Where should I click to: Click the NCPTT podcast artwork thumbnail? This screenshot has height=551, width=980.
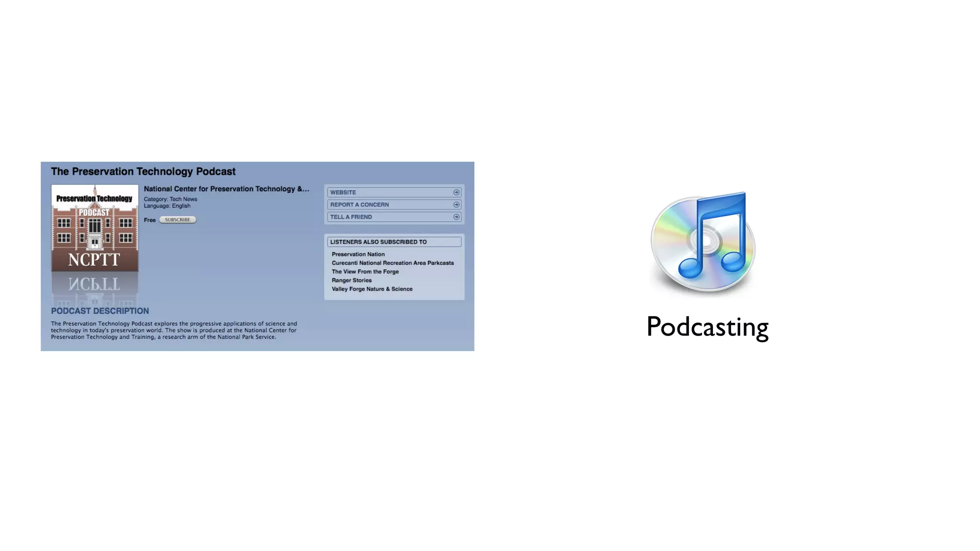pos(95,228)
